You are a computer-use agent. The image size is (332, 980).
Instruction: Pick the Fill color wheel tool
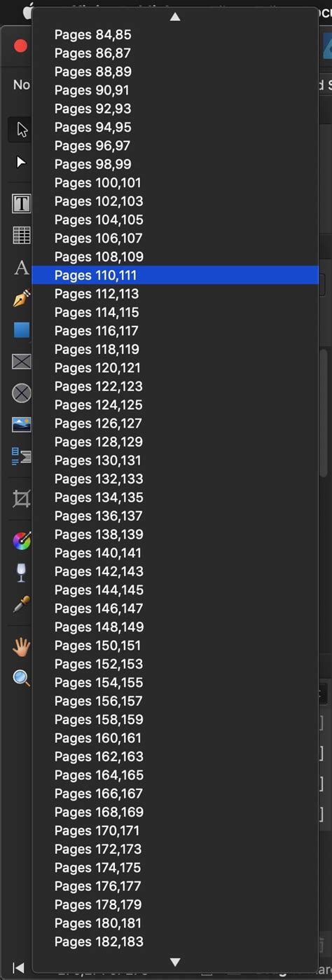coord(22,540)
